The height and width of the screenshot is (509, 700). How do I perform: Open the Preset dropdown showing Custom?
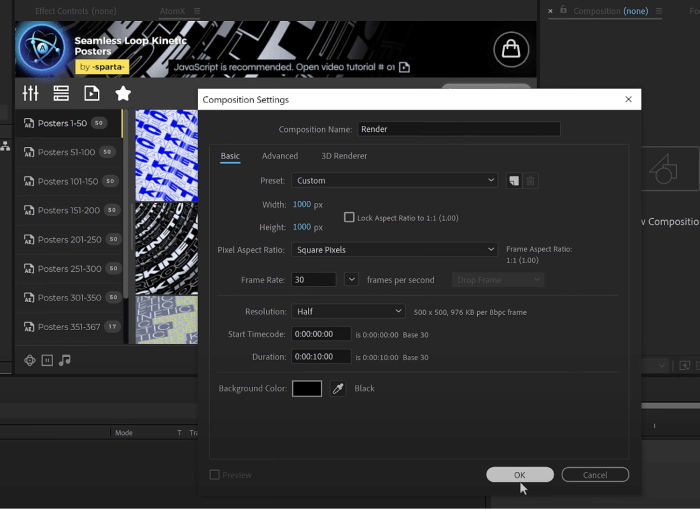394,181
